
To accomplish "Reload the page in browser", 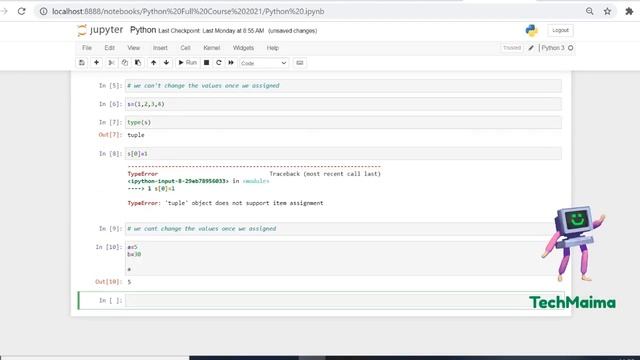I will click(22, 11).
